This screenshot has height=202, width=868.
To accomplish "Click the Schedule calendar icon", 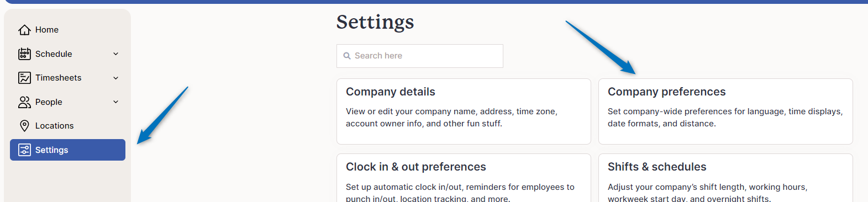I will pos(24,54).
